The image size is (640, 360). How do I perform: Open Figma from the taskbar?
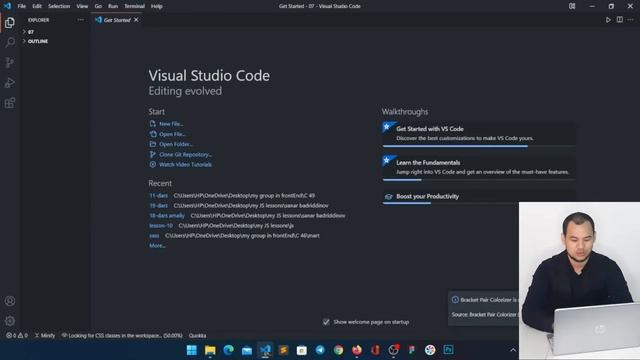click(x=411, y=350)
